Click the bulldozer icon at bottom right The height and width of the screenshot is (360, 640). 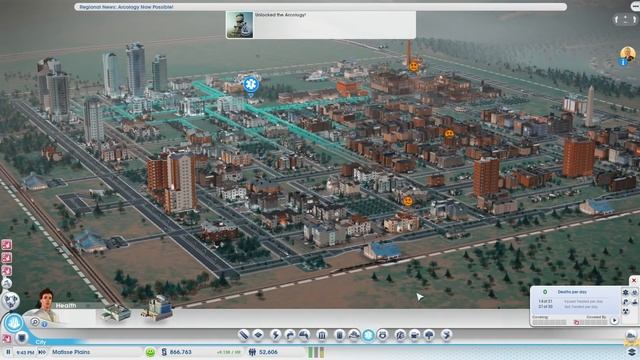coord(631,336)
